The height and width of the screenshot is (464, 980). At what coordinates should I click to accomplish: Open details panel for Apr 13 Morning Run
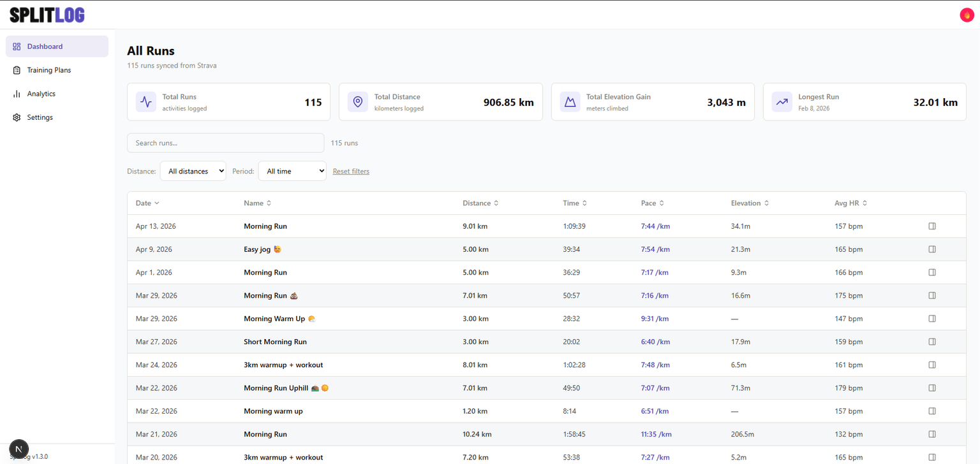pos(932,226)
